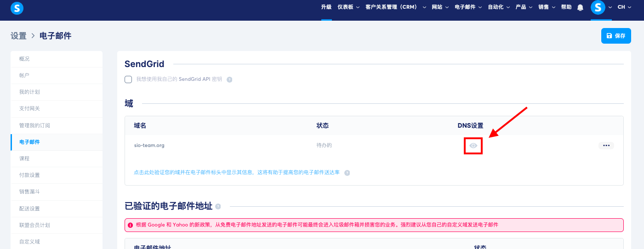The image size is (644, 249).
Task: Open the three-dot menu for sio-team.org
Action: point(606,146)
